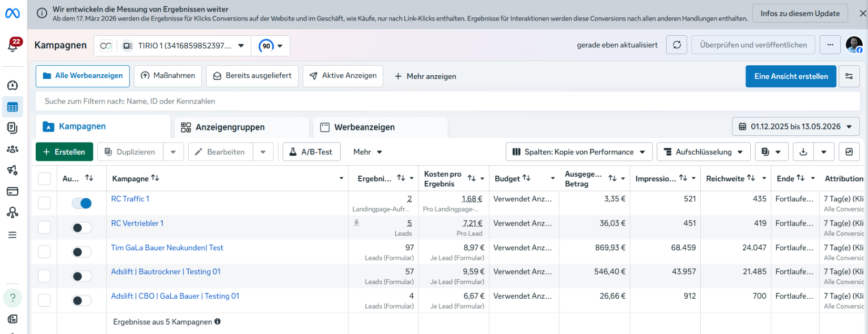Click Eine Ansicht erstellen button
Viewport: 868px width, 334px height.
[791, 76]
